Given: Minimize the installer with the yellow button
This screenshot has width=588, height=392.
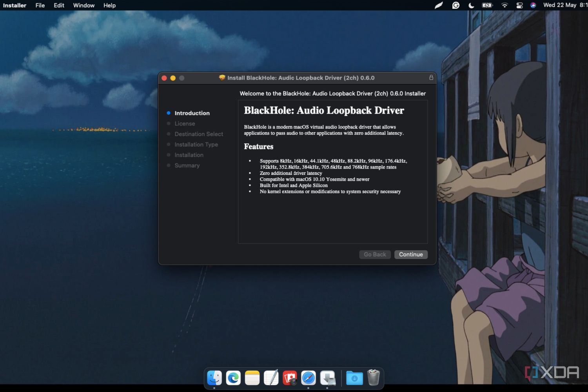Looking at the screenshot, I should point(173,78).
